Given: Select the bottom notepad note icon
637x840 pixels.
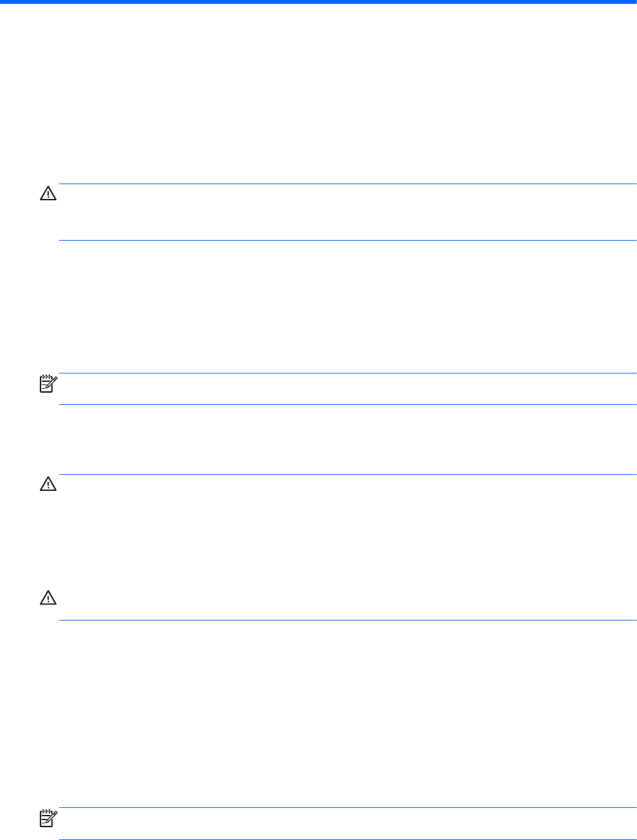Looking at the screenshot, I should point(49,818).
